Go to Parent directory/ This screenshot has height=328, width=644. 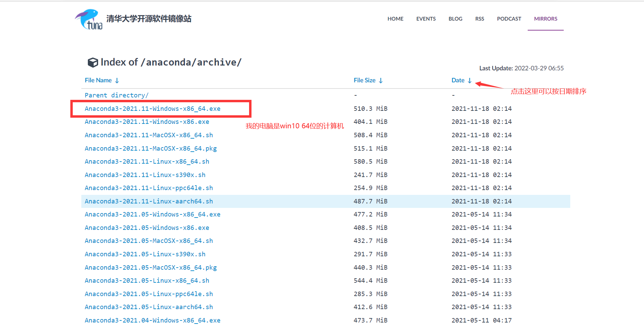pyautogui.click(x=117, y=95)
